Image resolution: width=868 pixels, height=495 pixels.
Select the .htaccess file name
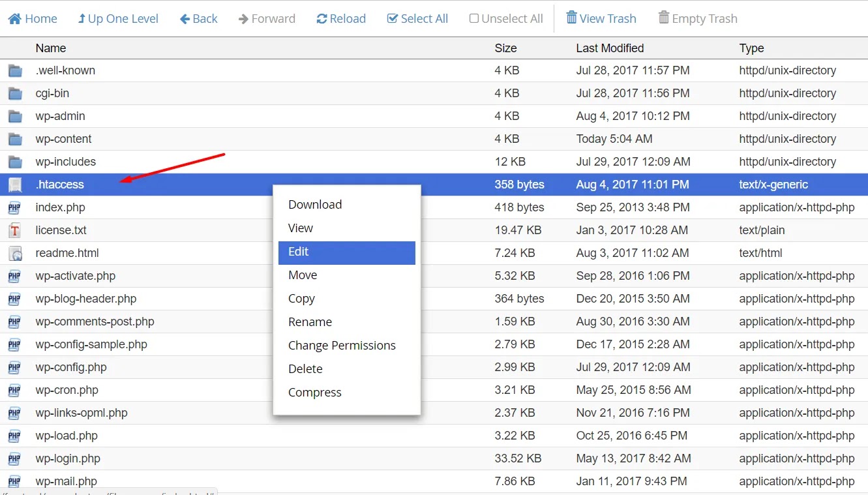59,185
